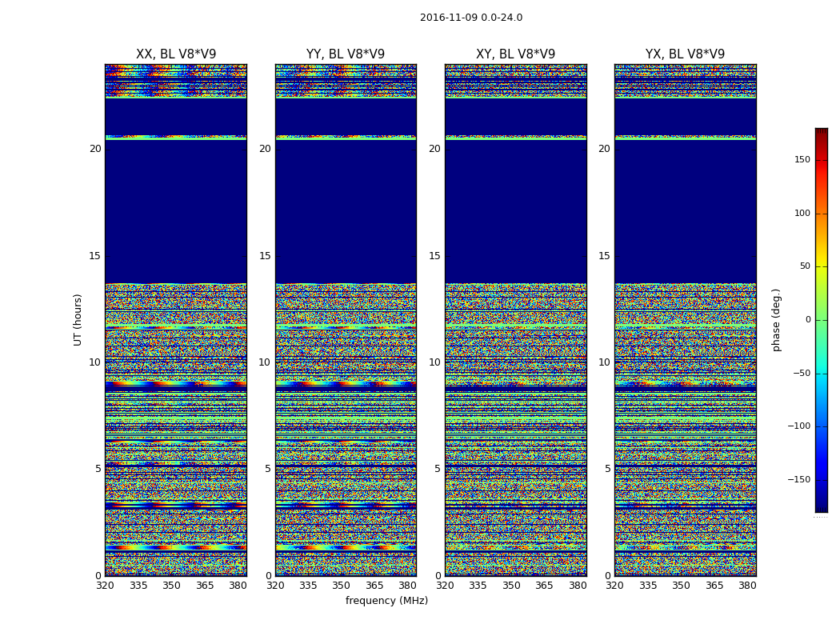840x640 pixels.
Task: Click the "XX, BL V8*V9" panel title
Action: click(x=176, y=54)
